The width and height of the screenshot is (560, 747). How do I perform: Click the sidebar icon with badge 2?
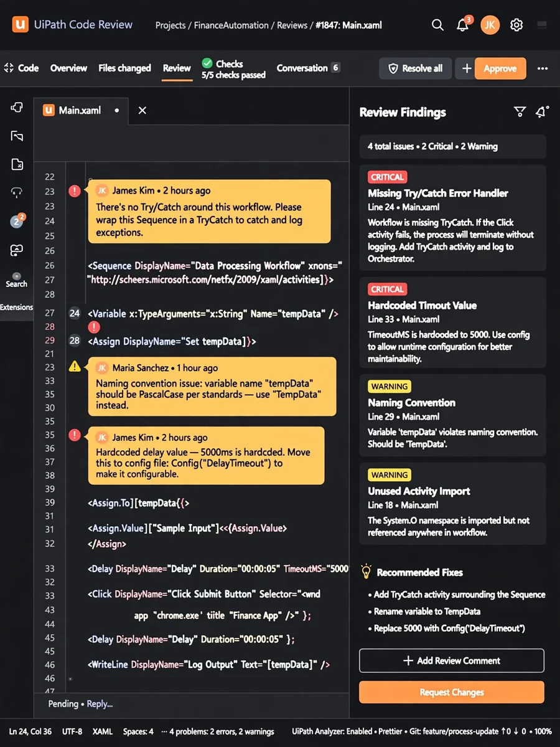click(17, 221)
